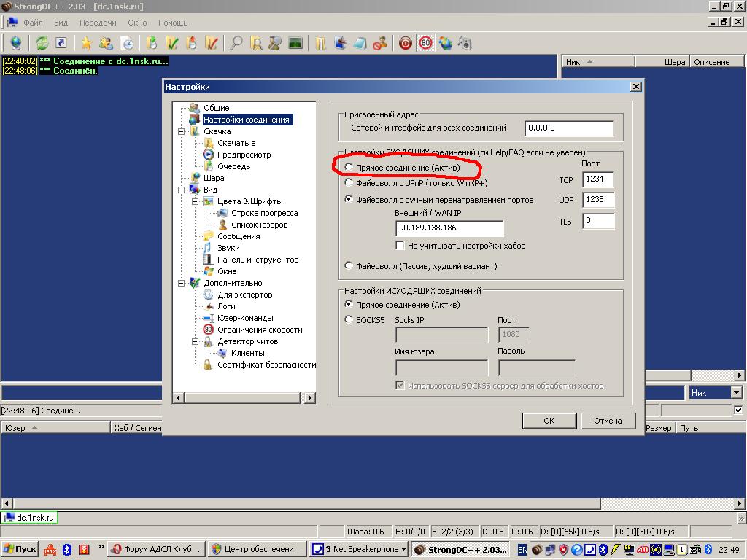Click the Mute sounds speaker icon
The width and height of the screenshot is (747, 560).
tap(465, 43)
